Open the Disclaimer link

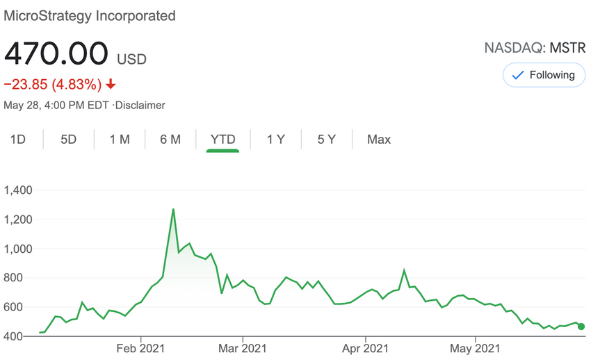(140, 106)
